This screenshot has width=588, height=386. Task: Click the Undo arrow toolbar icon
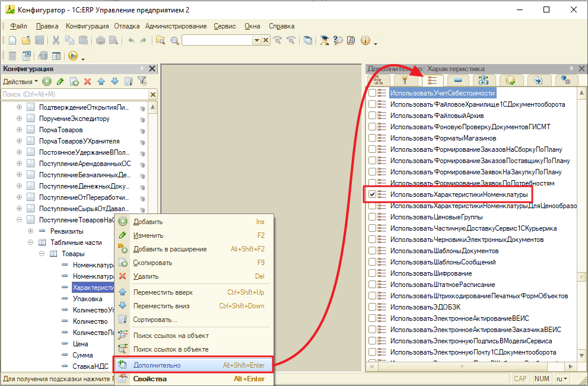pyautogui.click(x=131, y=40)
